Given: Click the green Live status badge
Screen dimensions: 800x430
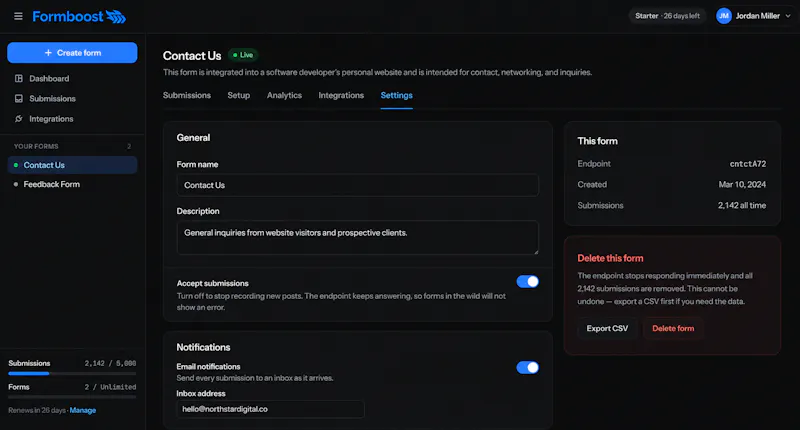Looking at the screenshot, I should tap(243, 55).
